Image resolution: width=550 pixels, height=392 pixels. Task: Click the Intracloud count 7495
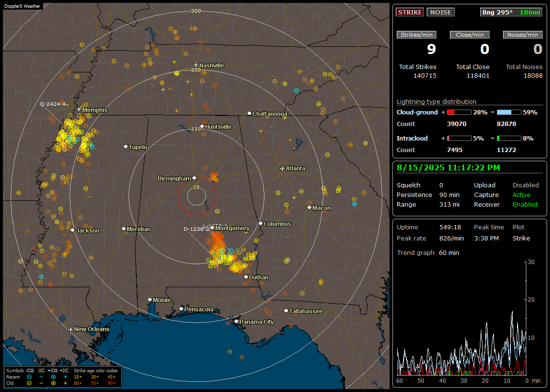[455, 150]
